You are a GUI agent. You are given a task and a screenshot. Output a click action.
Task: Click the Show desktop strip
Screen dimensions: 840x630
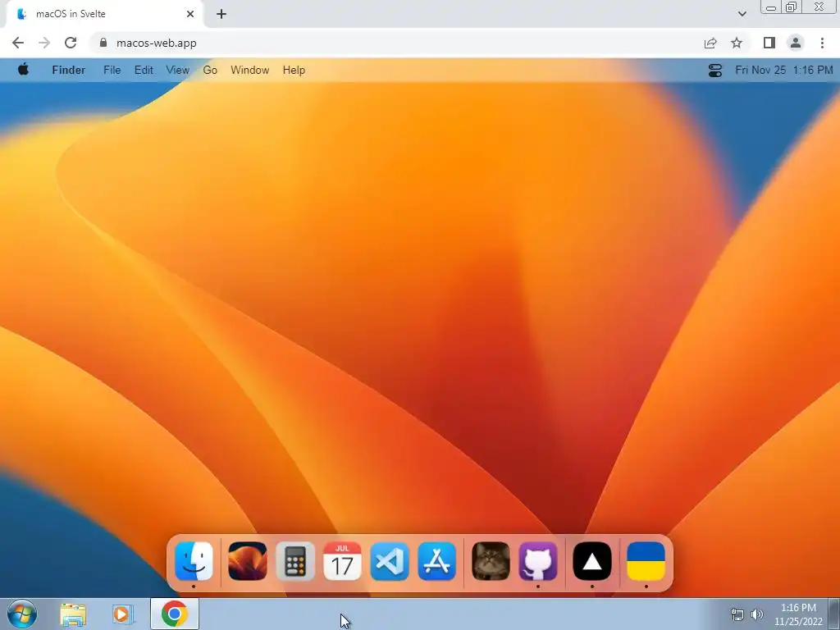(834, 614)
